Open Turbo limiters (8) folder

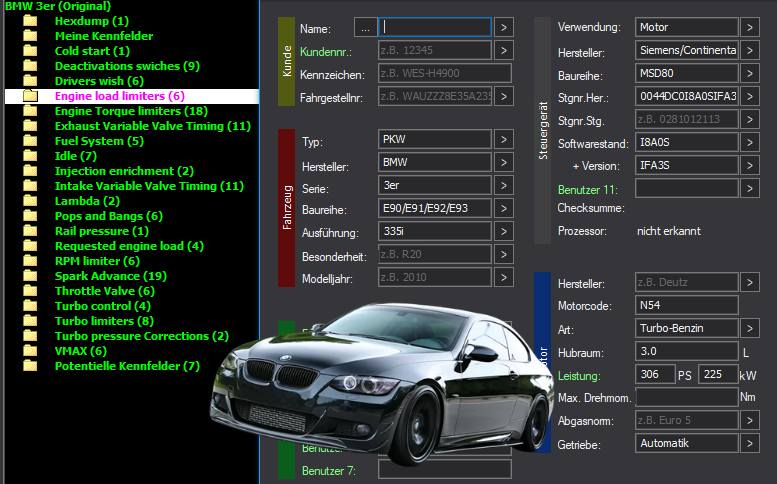click(x=104, y=321)
